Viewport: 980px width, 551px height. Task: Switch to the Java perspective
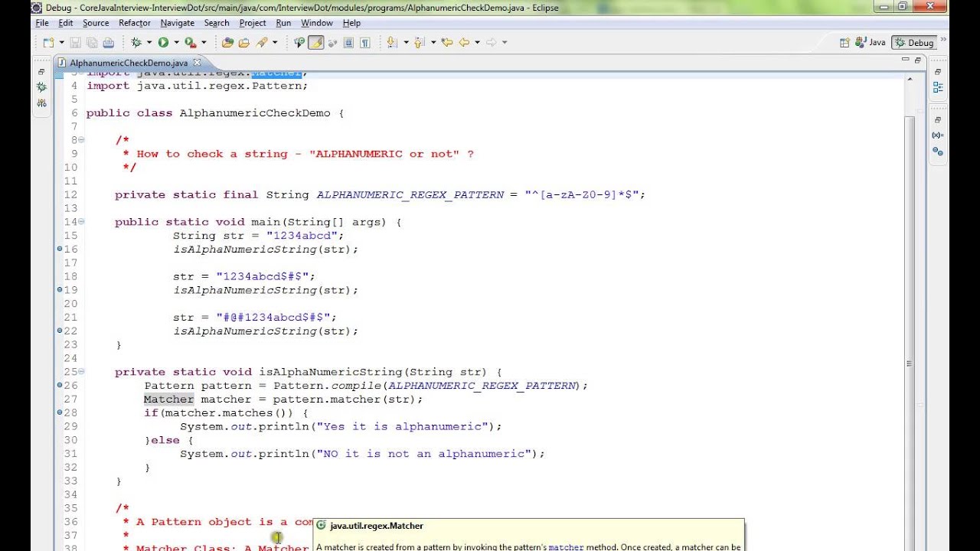[871, 43]
